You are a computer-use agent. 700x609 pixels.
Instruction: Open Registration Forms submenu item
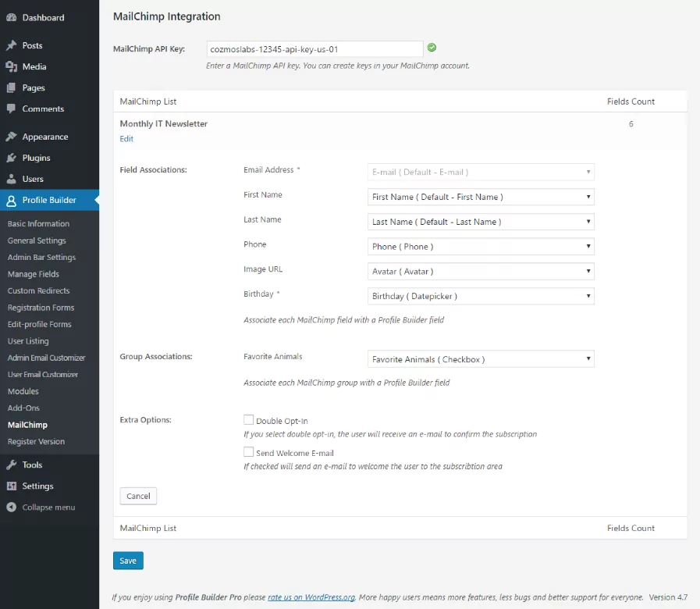click(41, 308)
